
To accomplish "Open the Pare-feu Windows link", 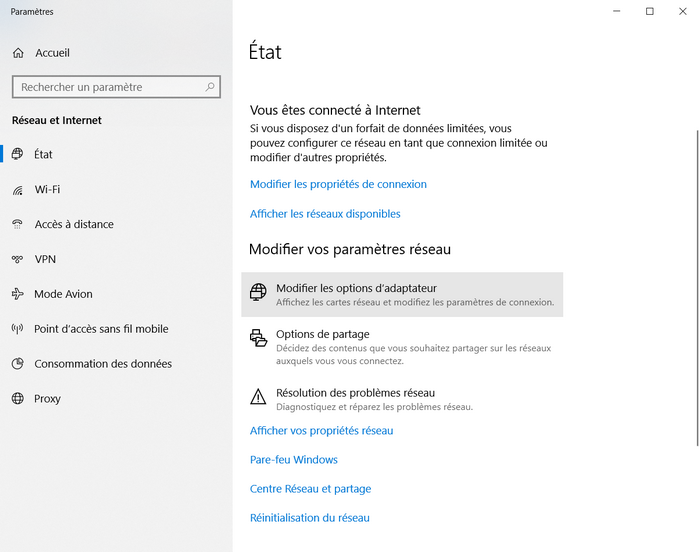I will click(294, 460).
